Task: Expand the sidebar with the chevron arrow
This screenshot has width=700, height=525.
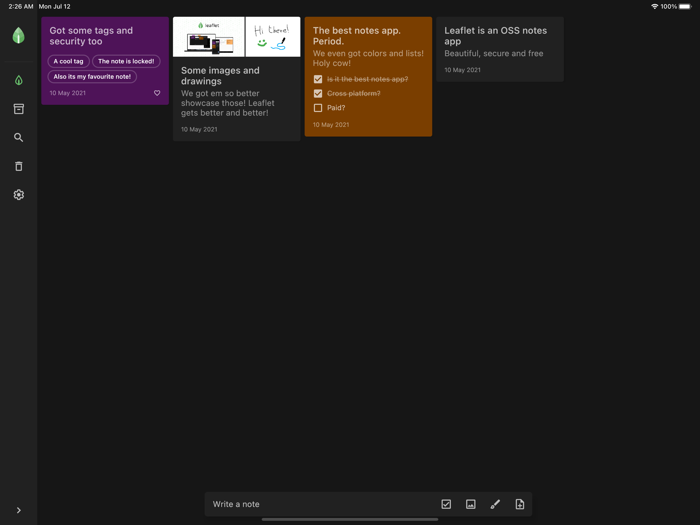Action: point(18,510)
